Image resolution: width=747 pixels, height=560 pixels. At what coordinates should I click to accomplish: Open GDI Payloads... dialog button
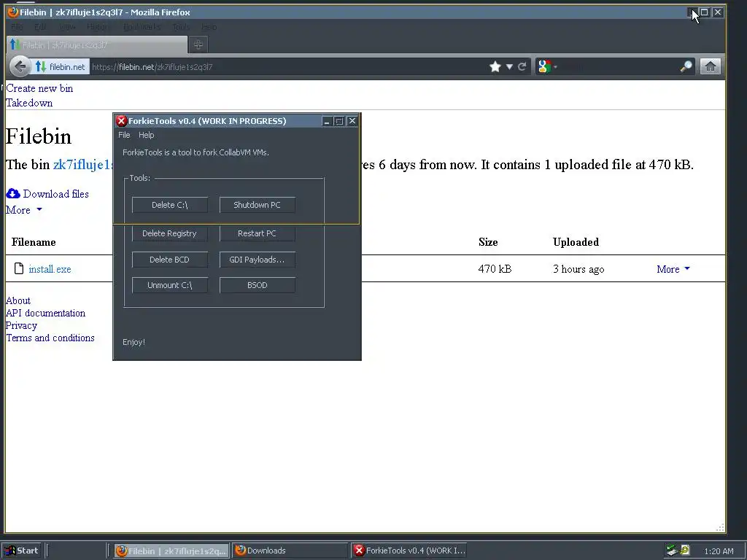pyautogui.click(x=258, y=260)
